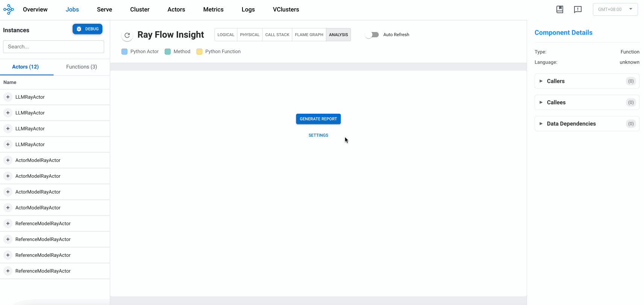
Task: Click the Python Function yellow legend swatch
Action: coord(199,52)
